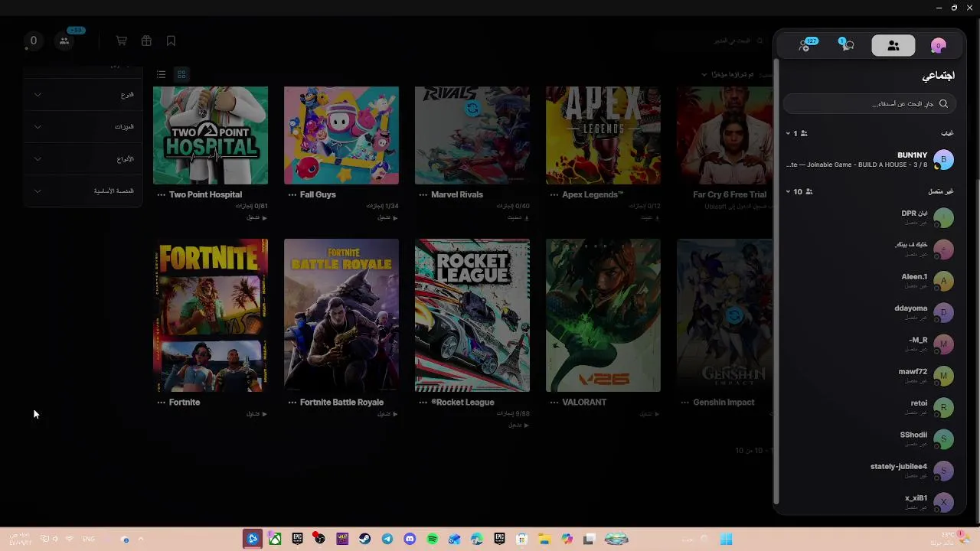Click the friend search field in social panel
This screenshot has height=551, width=980.
[x=869, y=103]
